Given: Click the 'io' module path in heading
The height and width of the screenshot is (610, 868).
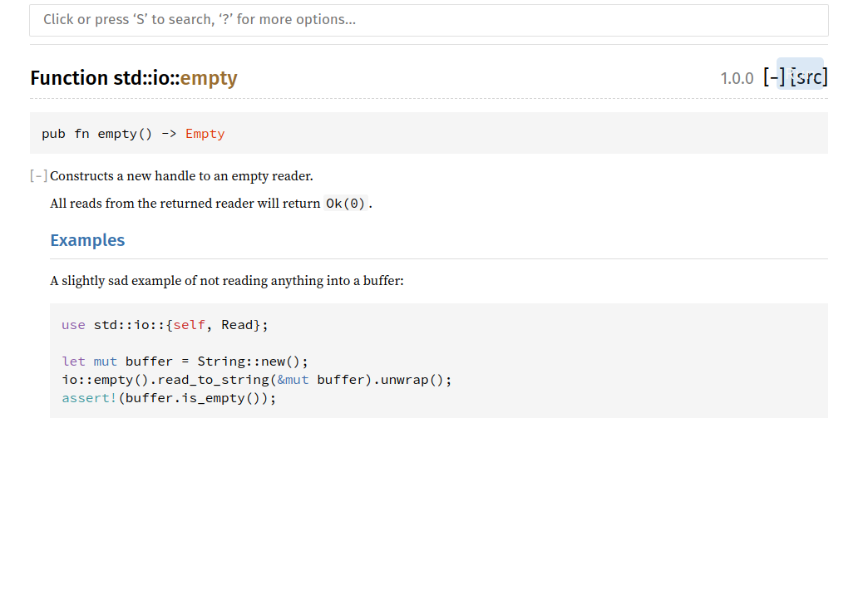Looking at the screenshot, I should pyautogui.click(x=161, y=78).
